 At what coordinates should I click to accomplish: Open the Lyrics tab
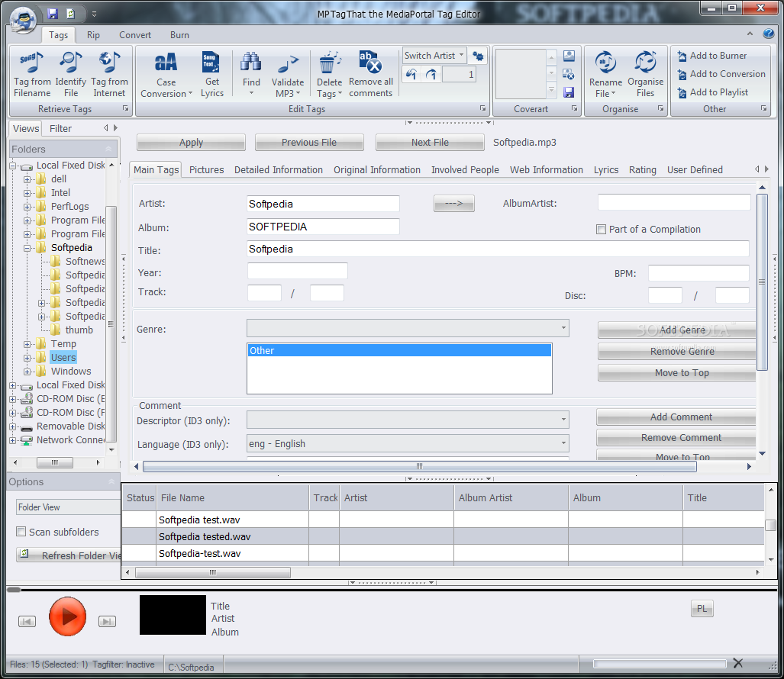606,170
